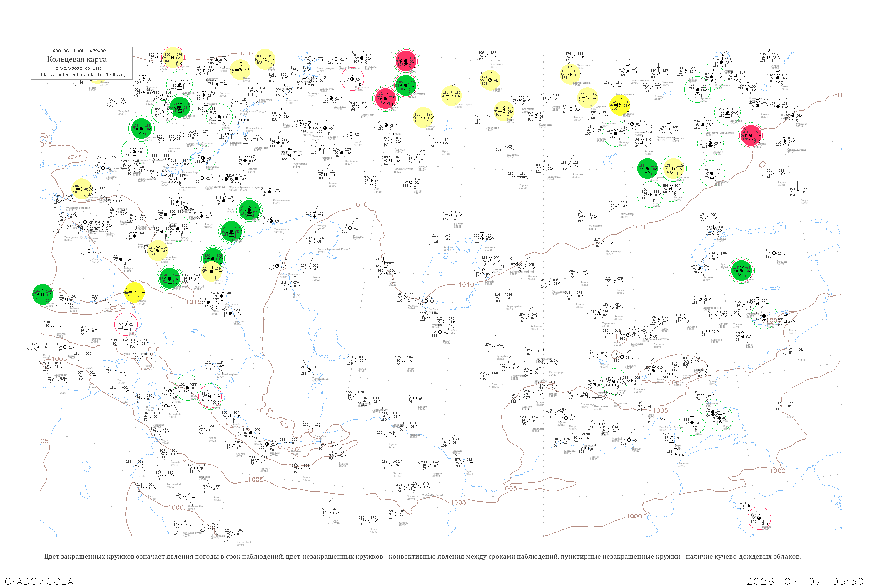Click the station label "Кубанская Устьевая 34915"
The width and height of the screenshot is (882, 588).
pos(78,209)
